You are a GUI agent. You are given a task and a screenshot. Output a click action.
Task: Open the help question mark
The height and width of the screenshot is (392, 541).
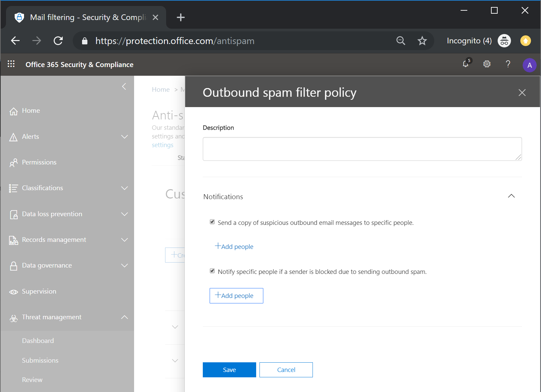click(x=508, y=64)
